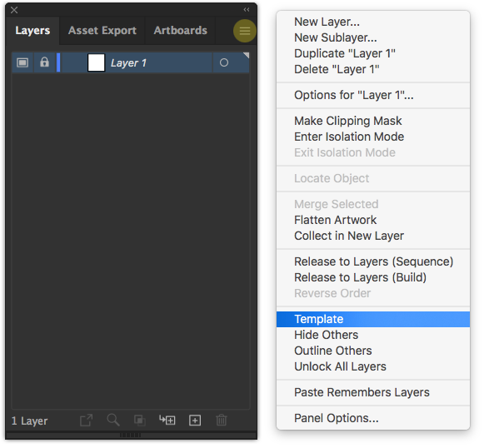Choose Hide Others

(x=373, y=335)
